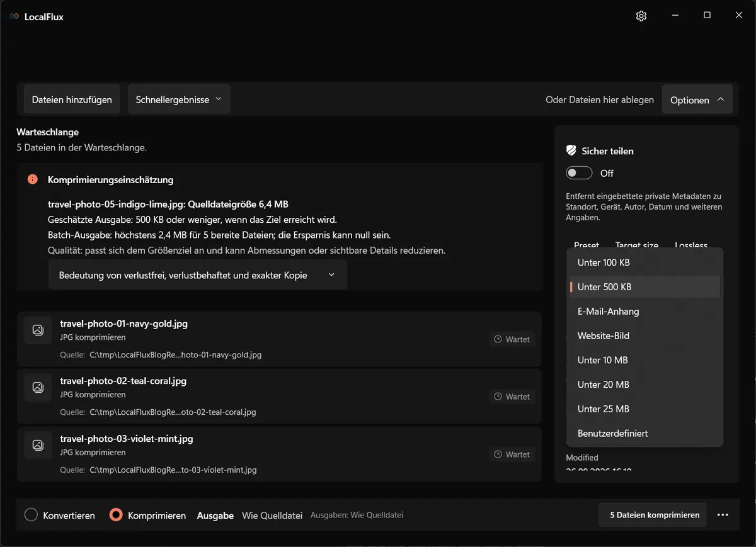Viewport: 756px width, 547px height.
Task: Click the Quelldateigröße 6,4 MB line
Action: pyautogui.click(x=168, y=204)
